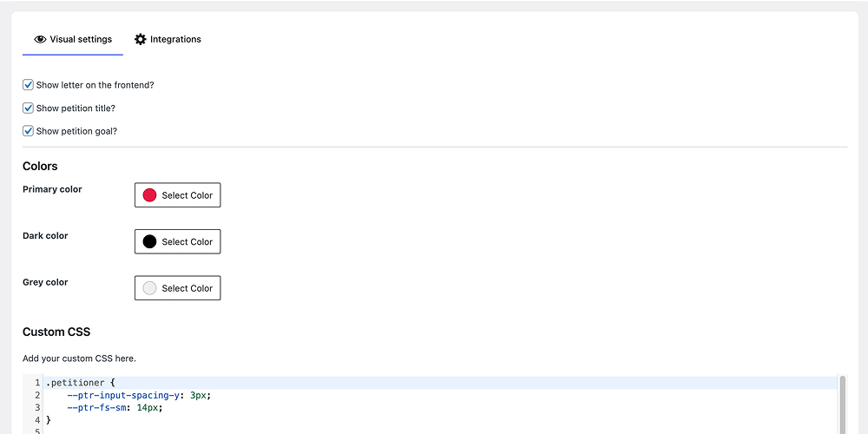The width and height of the screenshot is (868, 434).
Task: Click the light Grey color swatch
Action: pyautogui.click(x=149, y=288)
